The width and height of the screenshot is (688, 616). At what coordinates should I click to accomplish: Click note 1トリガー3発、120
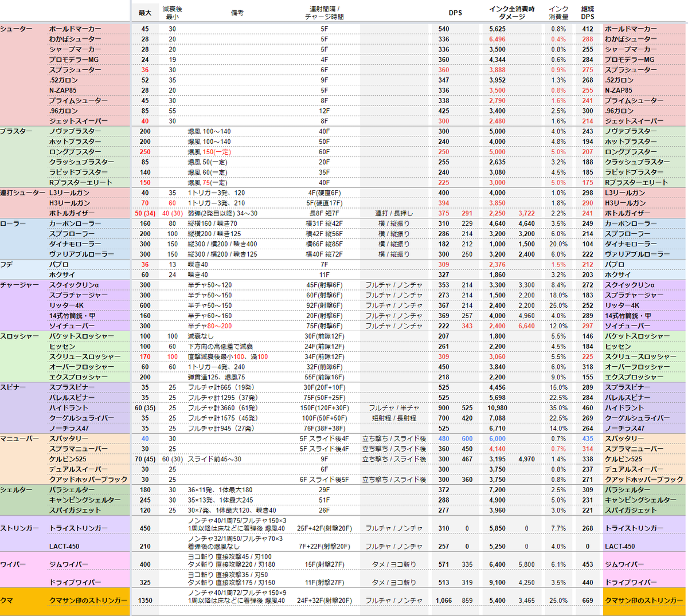tap(217, 193)
